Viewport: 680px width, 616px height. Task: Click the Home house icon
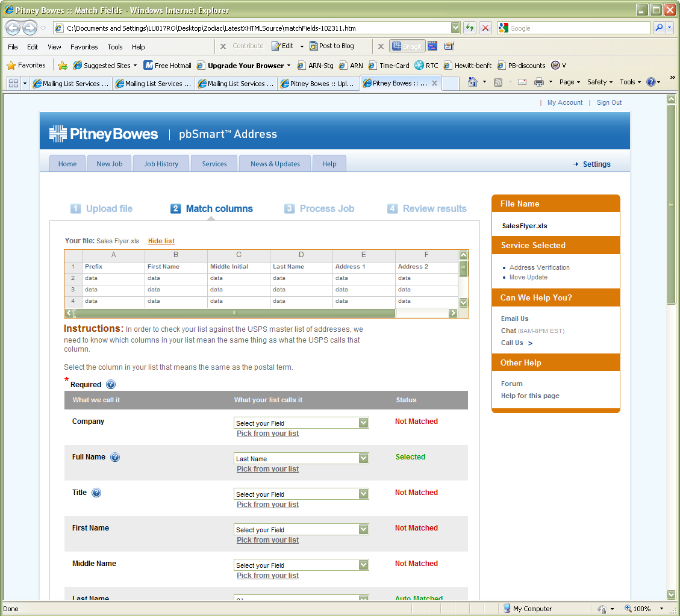click(x=473, y=82)
